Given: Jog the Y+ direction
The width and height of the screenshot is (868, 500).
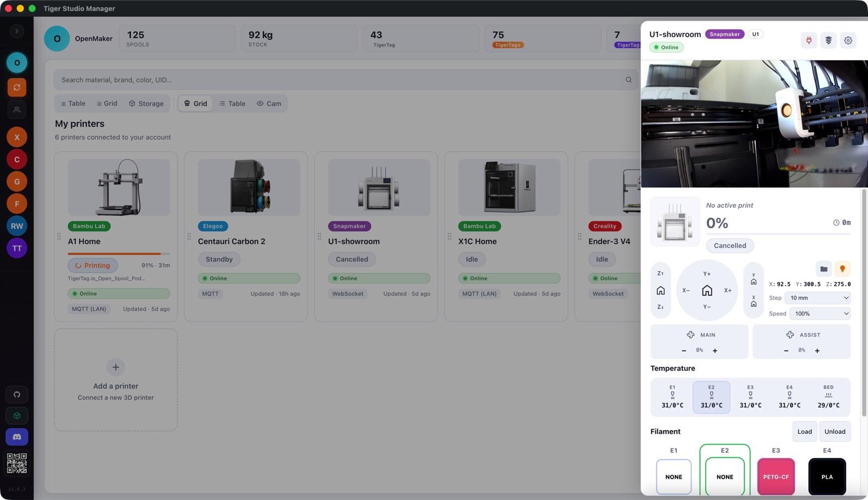Looking at the screenshot, I should [x=707, y=274].
